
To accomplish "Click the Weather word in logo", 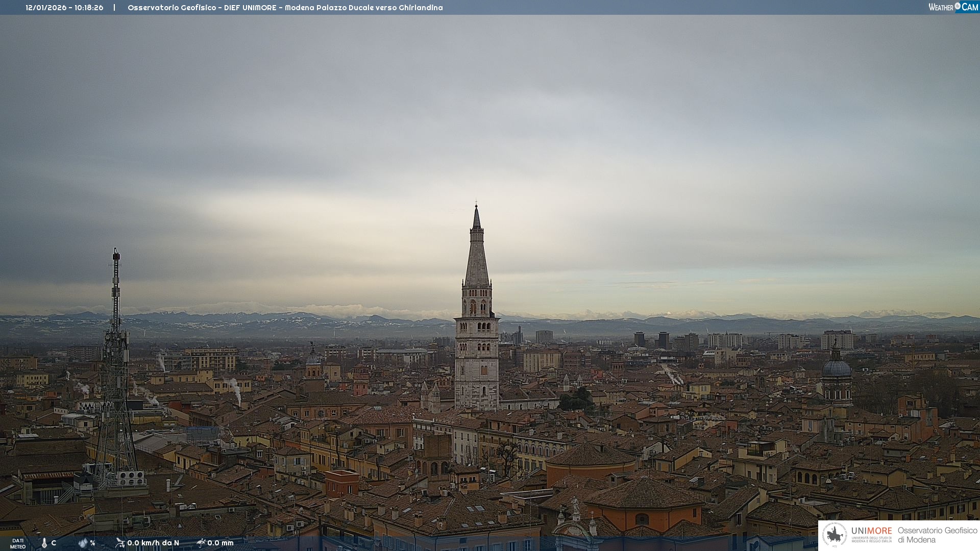I will tap(941, 7).
